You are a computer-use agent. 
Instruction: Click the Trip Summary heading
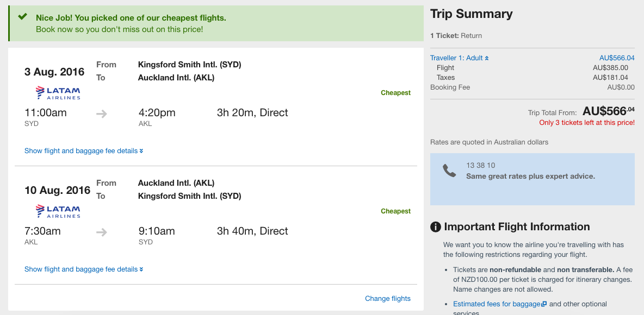click(x=472, y=14)
